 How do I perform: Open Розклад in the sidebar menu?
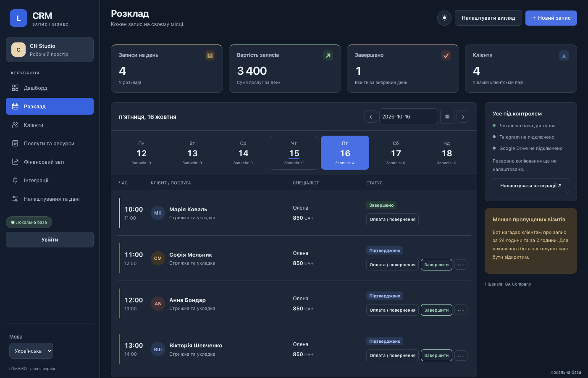50,106
